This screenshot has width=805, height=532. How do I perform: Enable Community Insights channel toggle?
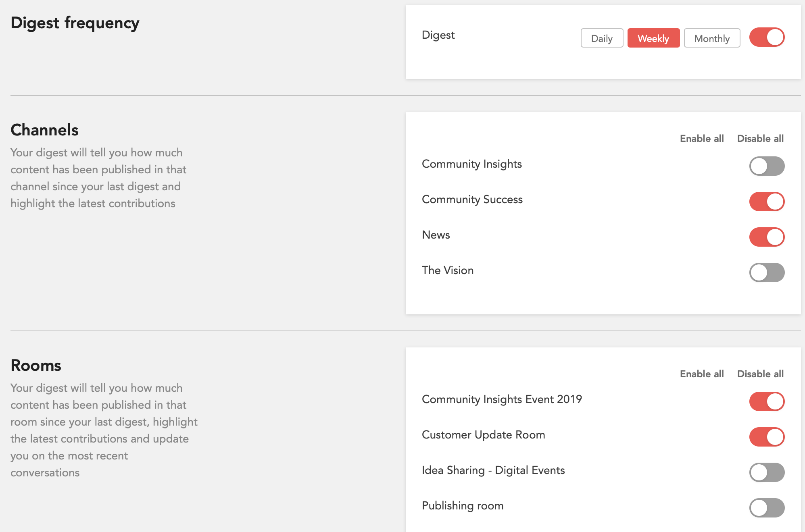point(767,166)
